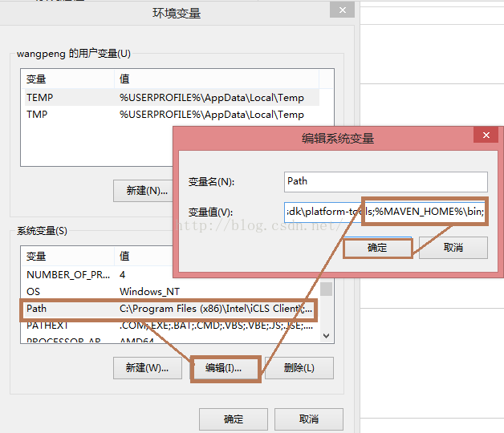This screenshot has width=504, height=433.
Task: Click 删除(L) under system variables
Action: tap(299, 368)
